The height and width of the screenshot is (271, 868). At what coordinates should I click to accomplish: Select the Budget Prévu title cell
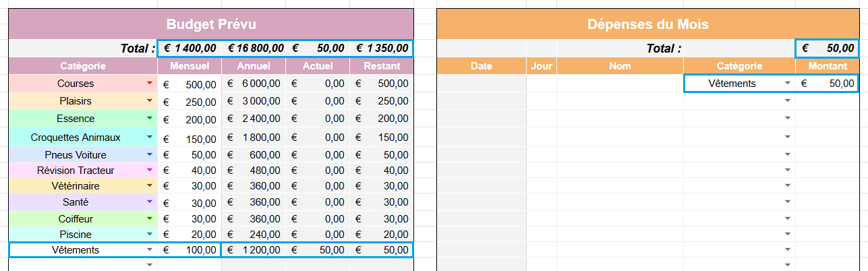210,25
